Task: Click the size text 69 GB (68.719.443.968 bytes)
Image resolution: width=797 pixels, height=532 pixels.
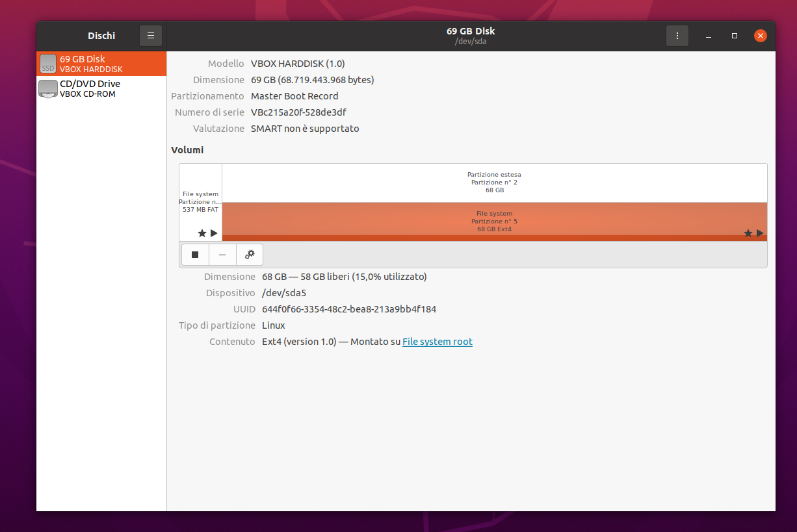Action: point(313,80)
